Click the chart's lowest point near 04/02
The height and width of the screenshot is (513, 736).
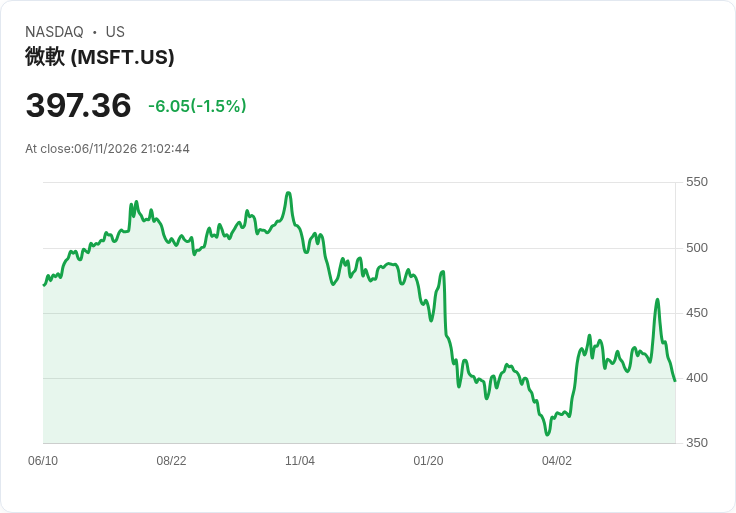point(547,434)
